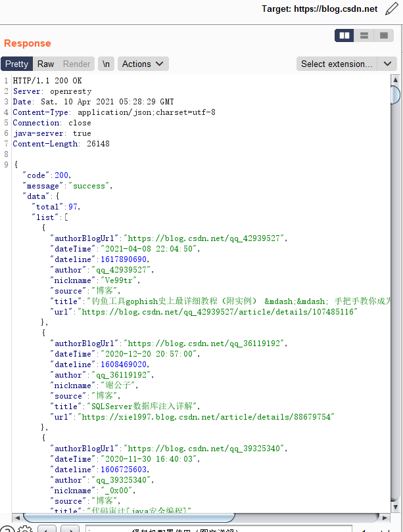
Task: Click url ending in details/107485116
Action: tap(218, 312)
